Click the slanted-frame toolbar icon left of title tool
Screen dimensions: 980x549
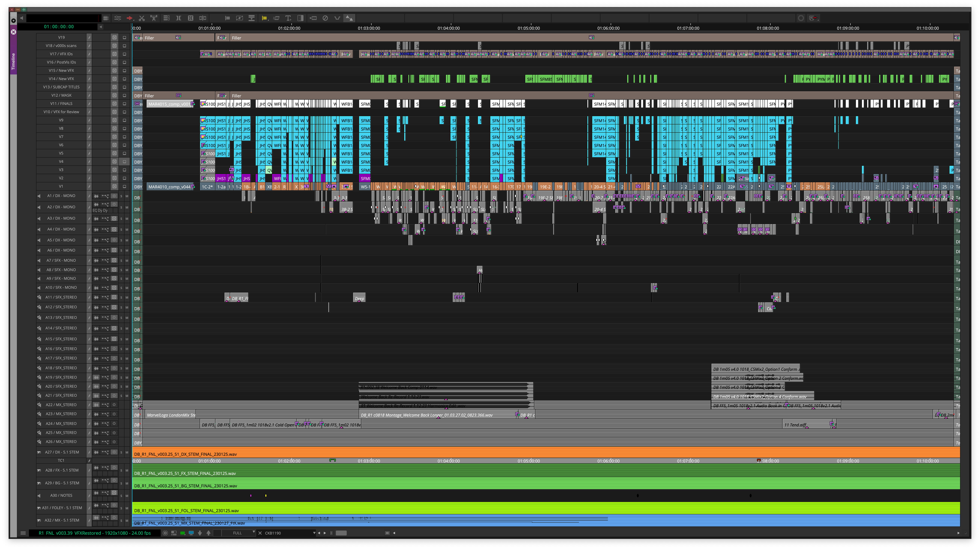click(277, 18)
